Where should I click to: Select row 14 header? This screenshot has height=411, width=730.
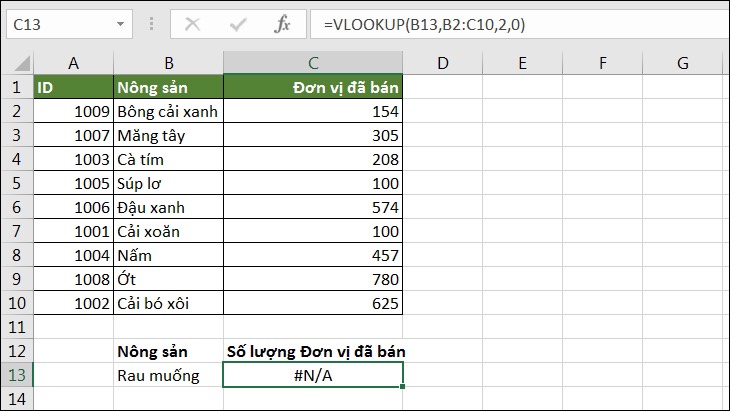point(17,398)
